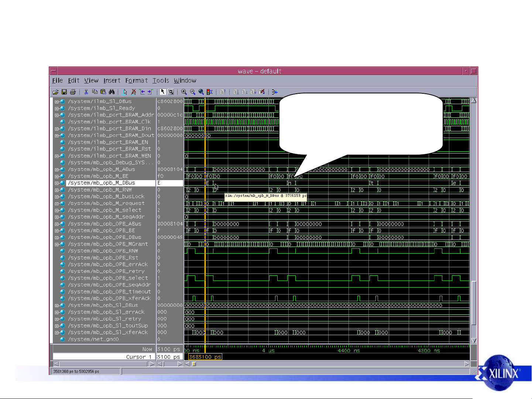Expand the mb_opb_OPB_ABus bus
532x399 pixels.
pos(57,224)
